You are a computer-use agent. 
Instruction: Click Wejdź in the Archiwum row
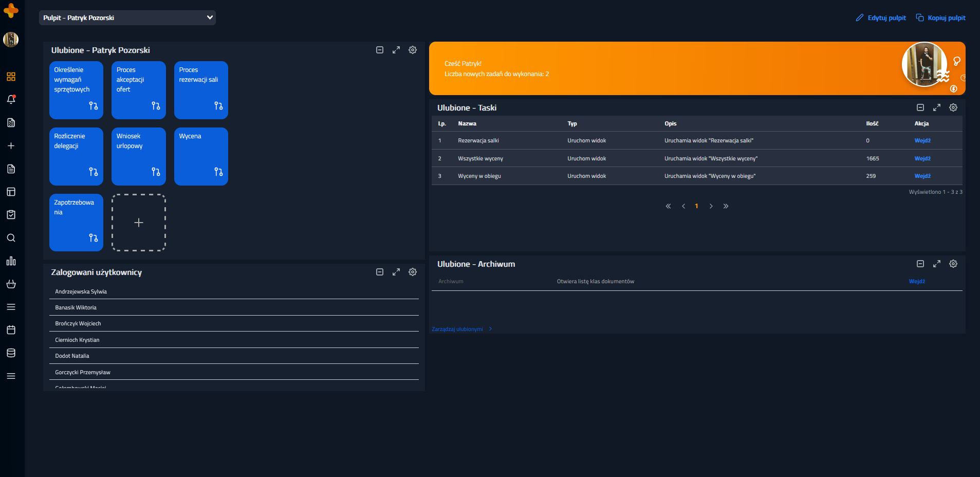pos(917,281)
